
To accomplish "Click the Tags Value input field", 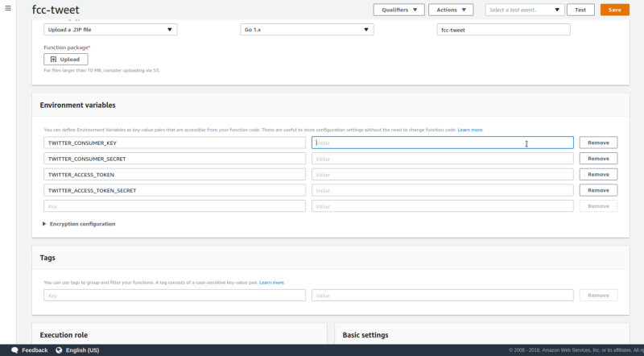I will (x=442, y=295).
